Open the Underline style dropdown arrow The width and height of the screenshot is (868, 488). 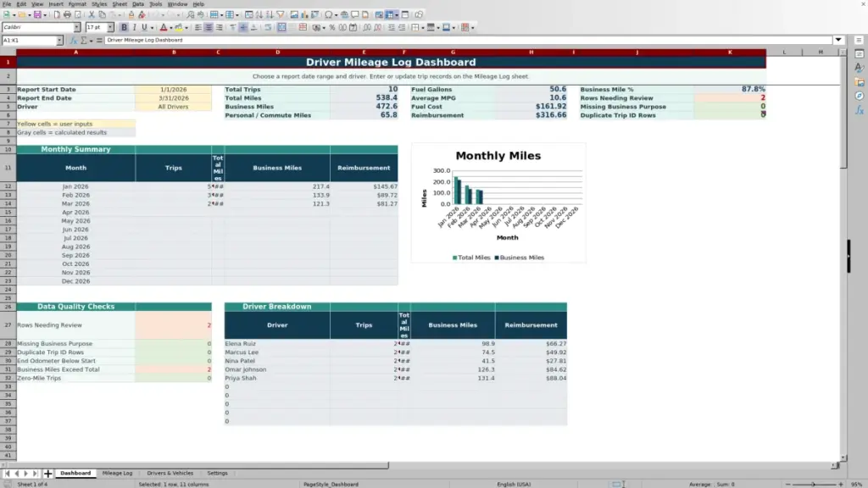pyautogui.click(x=152, y=27)
